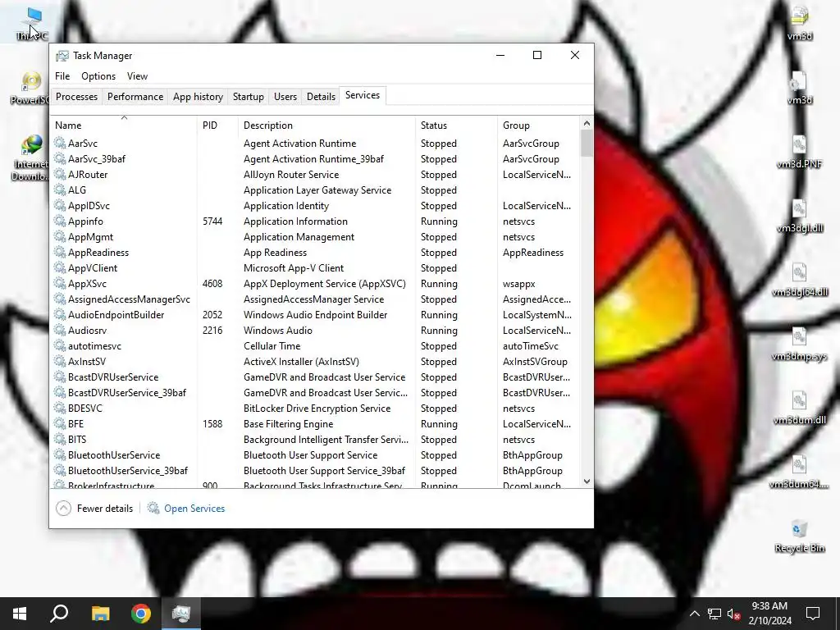Click the gear icon beside Open Services
Viewport: 840px width, 630px height.
(153, 508)
